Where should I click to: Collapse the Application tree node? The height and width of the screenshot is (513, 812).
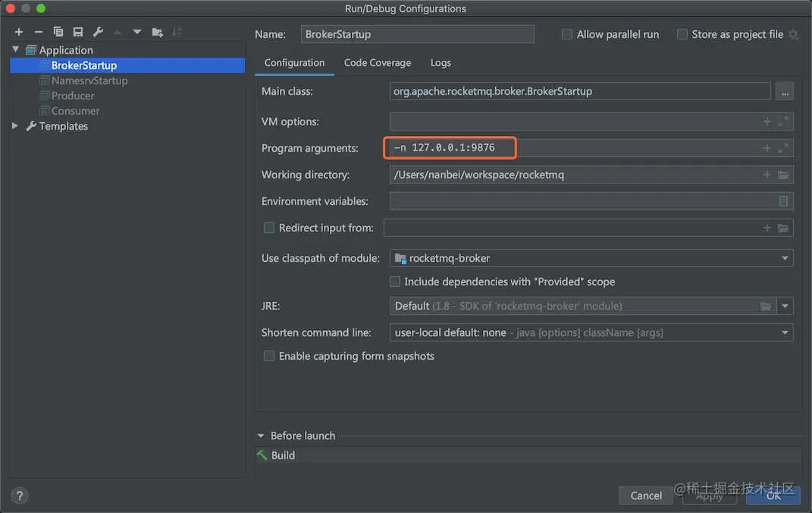(x=15, y=50)
